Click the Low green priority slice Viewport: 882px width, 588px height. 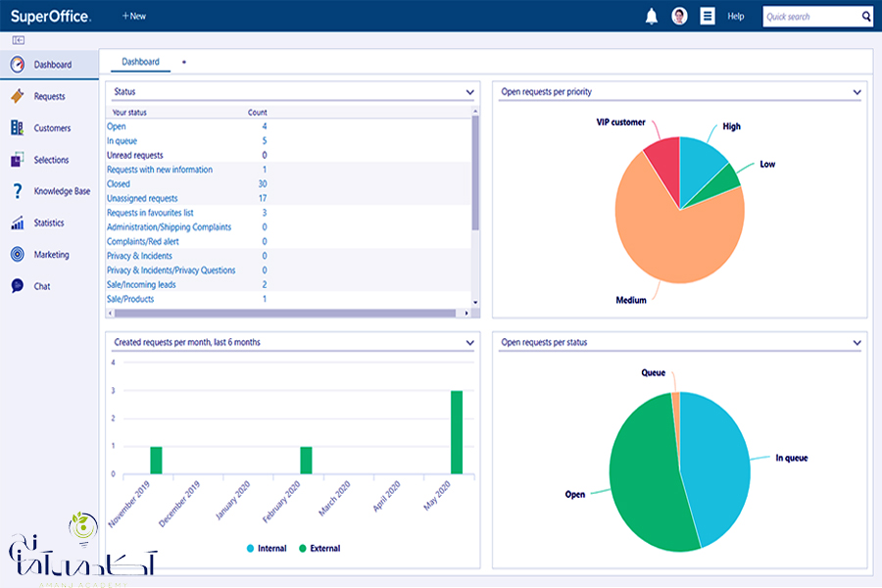[724, 181]
